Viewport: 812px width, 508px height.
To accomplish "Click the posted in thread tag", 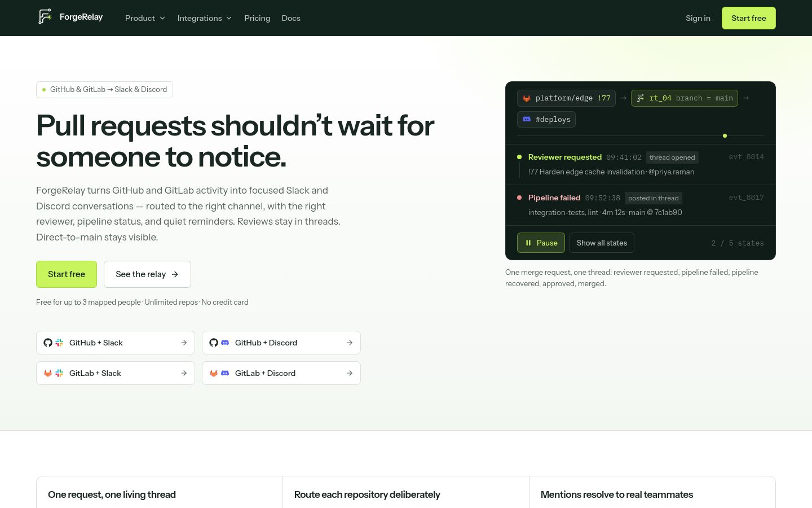I will [x=654, y=198].
